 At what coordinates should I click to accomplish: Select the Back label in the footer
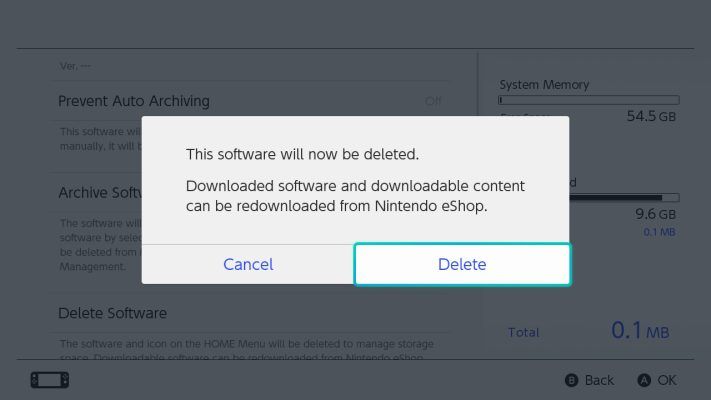point(599,380)
